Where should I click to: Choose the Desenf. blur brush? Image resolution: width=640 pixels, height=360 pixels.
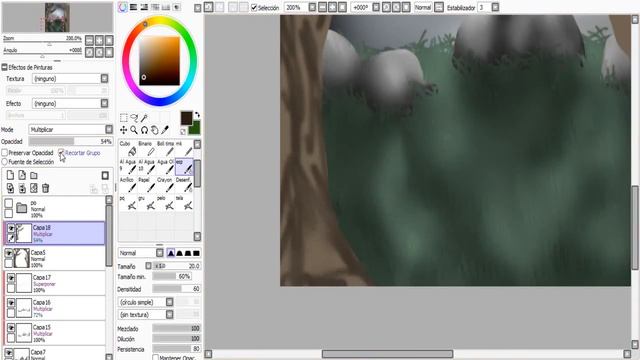tap(184, 185)
